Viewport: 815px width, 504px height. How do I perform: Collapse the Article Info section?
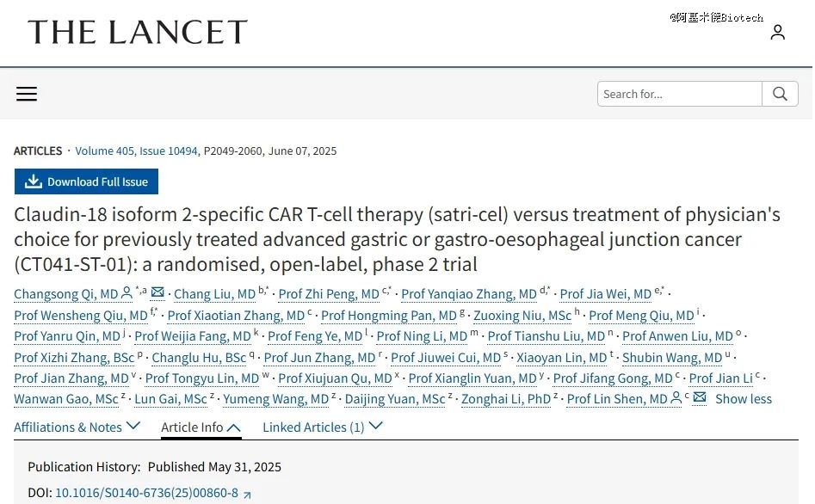click(x=201, y=427)
